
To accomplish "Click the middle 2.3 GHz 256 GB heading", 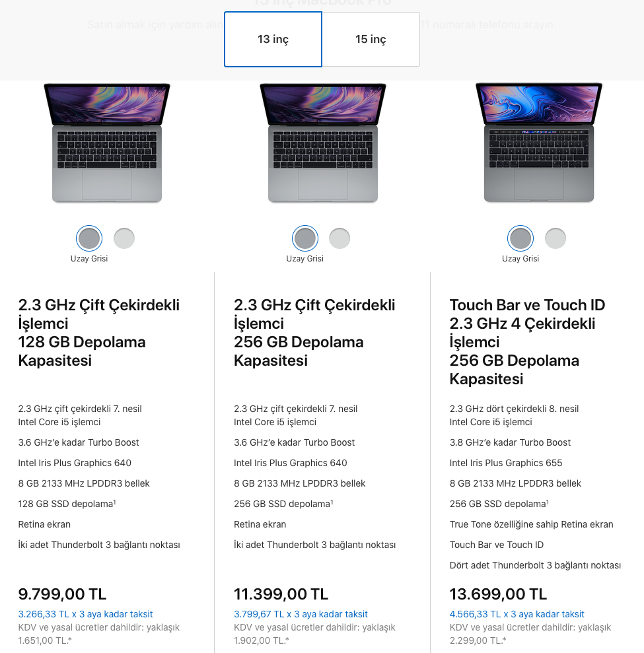I will pyautogui.click(x=314, y=332).
